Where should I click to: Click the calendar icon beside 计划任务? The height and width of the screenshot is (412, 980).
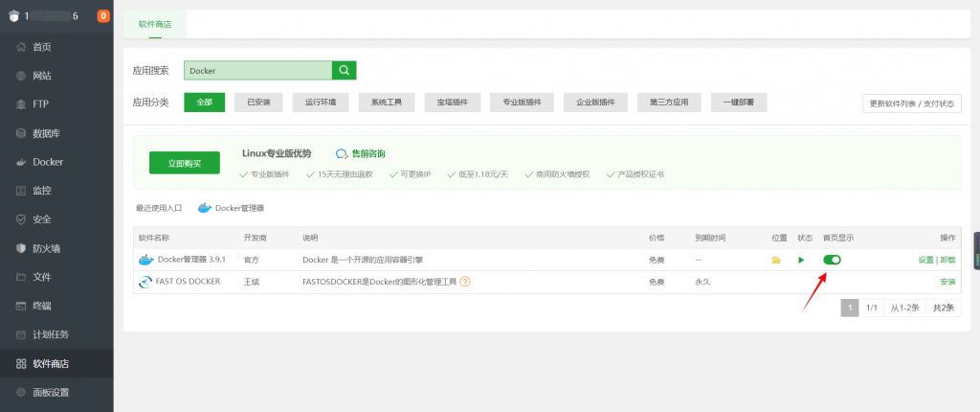point(21,334)
